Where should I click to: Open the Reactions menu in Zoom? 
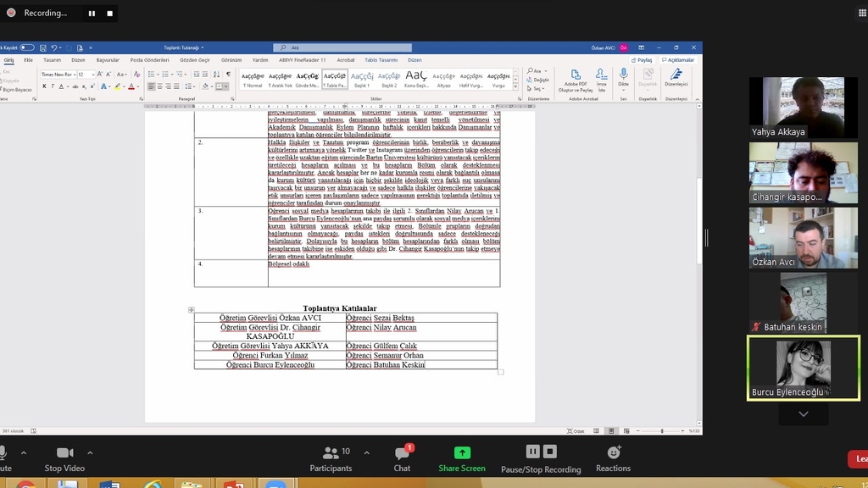[613, 453]
